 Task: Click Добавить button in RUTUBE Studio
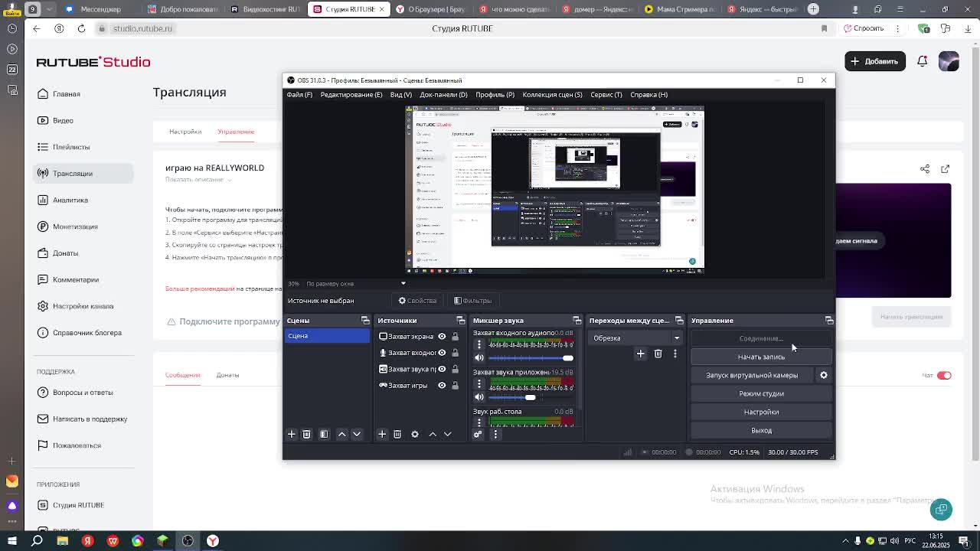[x=875, y=61]
